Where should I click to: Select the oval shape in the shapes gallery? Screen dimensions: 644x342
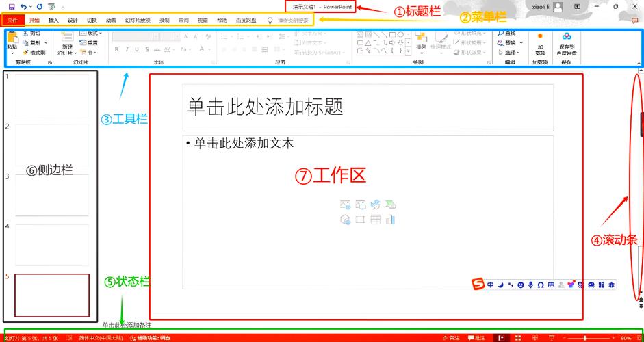tap(400, 34)
